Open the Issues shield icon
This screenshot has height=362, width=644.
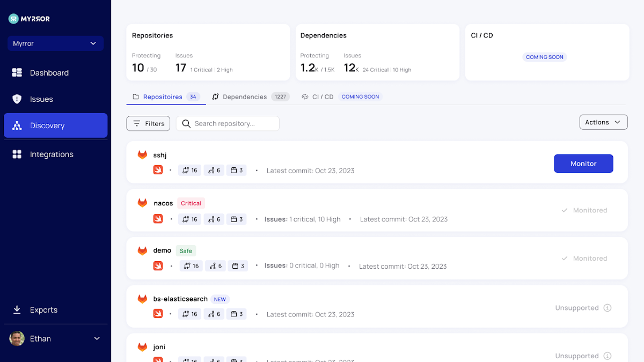(x=17, y=99)
